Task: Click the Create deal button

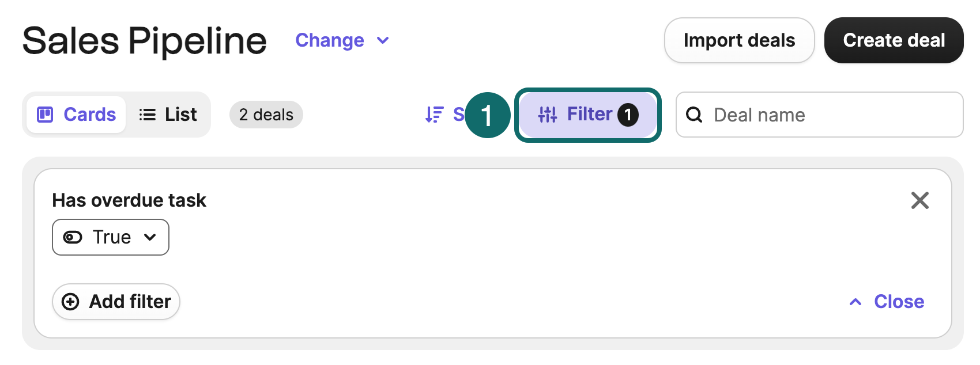Action: tap(894, 40)
